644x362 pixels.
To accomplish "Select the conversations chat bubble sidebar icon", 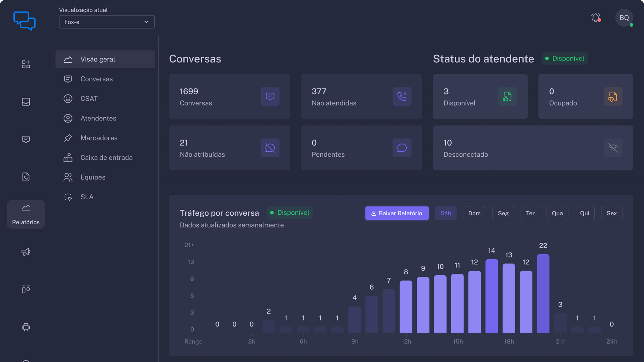I will (x=26, y=139).
